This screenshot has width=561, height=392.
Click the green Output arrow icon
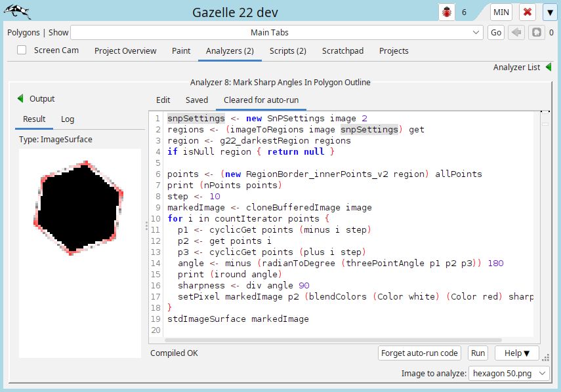tap(20, 99)
